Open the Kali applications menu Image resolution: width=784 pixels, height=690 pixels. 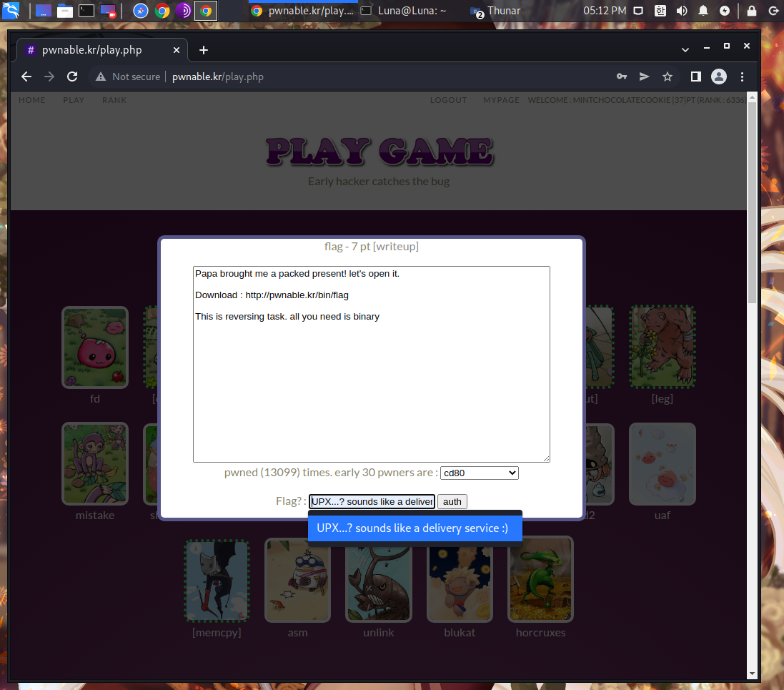click(12, 11)
